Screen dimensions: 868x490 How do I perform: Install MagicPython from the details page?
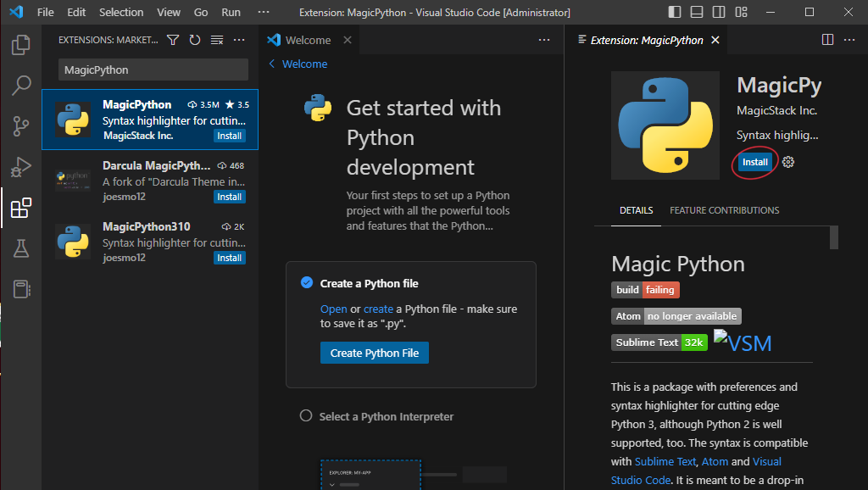click(755, 162)
